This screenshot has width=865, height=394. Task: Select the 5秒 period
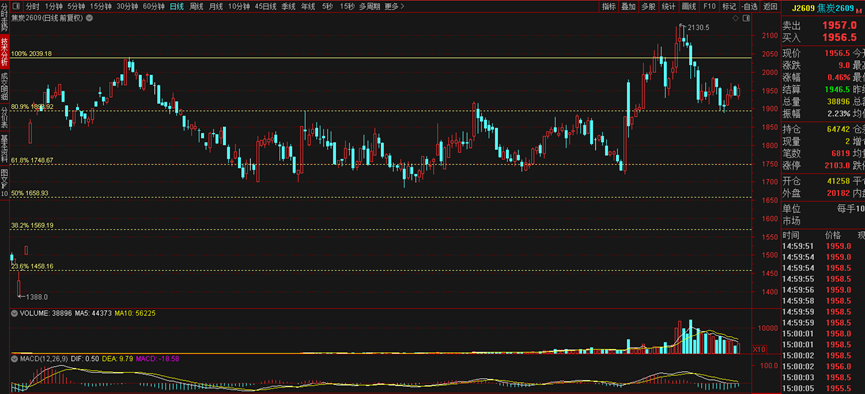click(327, 7)
